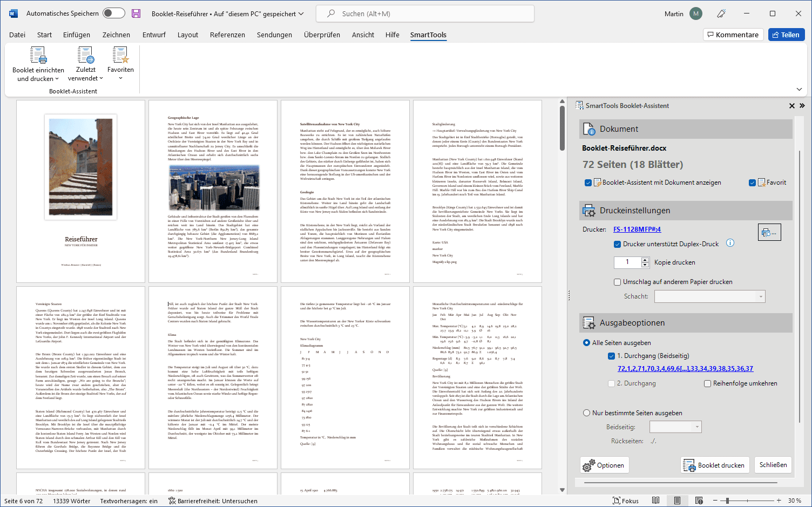Enable Umschlag auf anderem Papier drucken
The image size is (812, 507).
click(617, 282)
